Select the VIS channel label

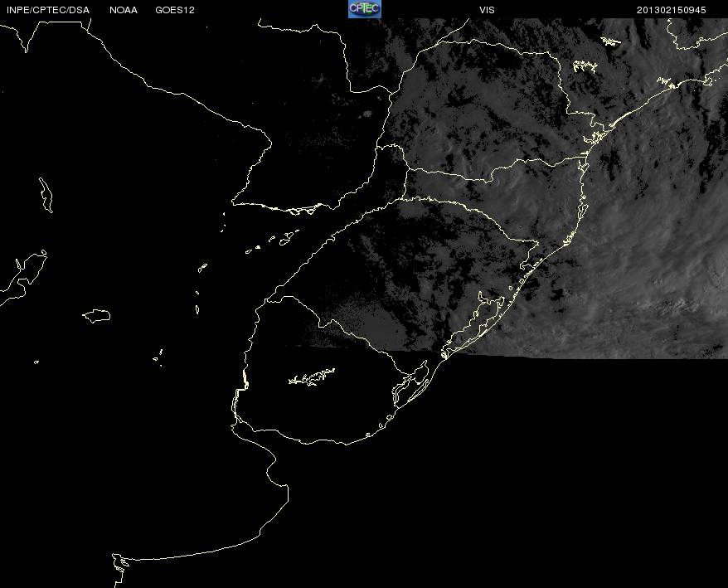pyautogui.click(x=487, y=10)
